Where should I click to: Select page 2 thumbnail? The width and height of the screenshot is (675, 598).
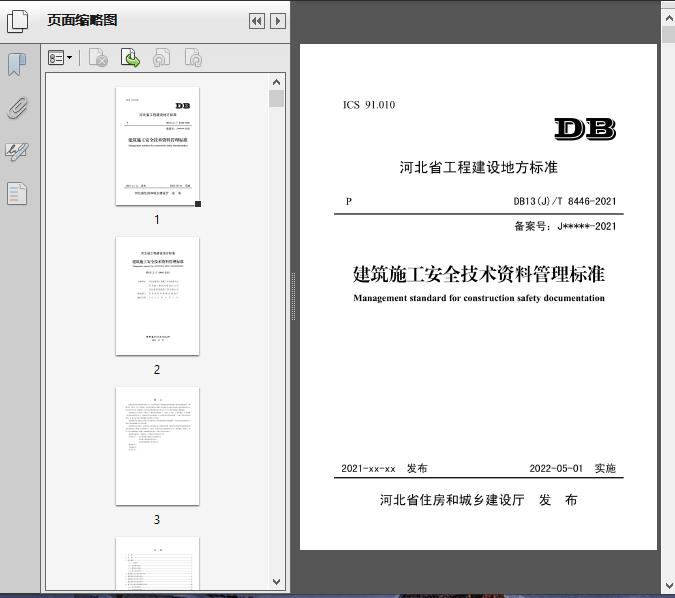click(158, 296)
